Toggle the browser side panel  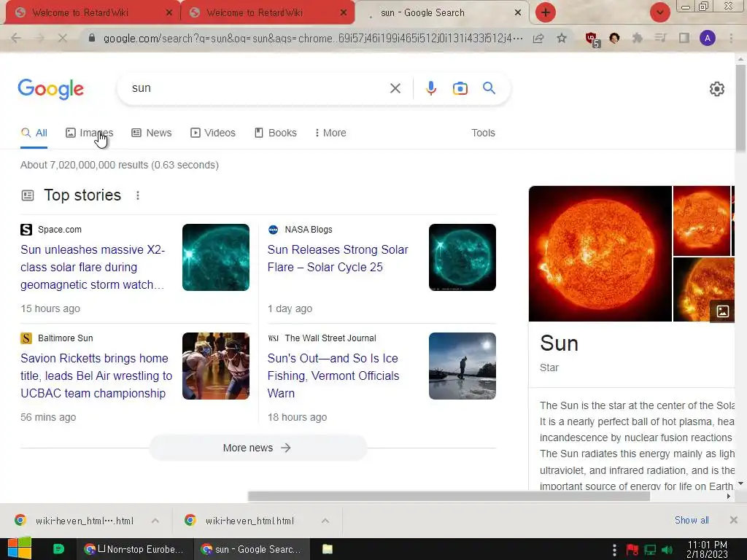click(684, 38)
